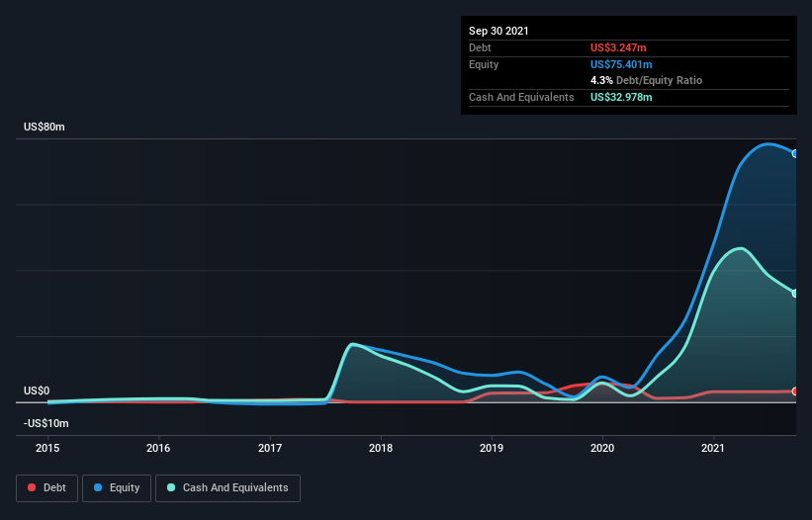
Task: Click the 2021 x-axis label
Action: (x=713, y=448)
